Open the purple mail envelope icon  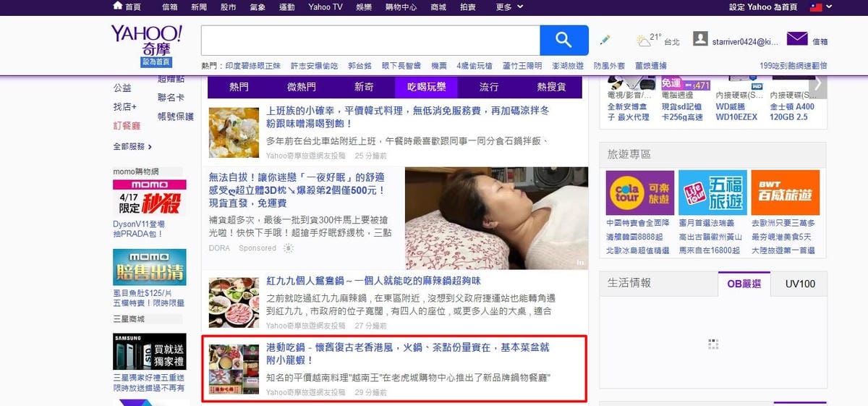(x=797, y=39)
